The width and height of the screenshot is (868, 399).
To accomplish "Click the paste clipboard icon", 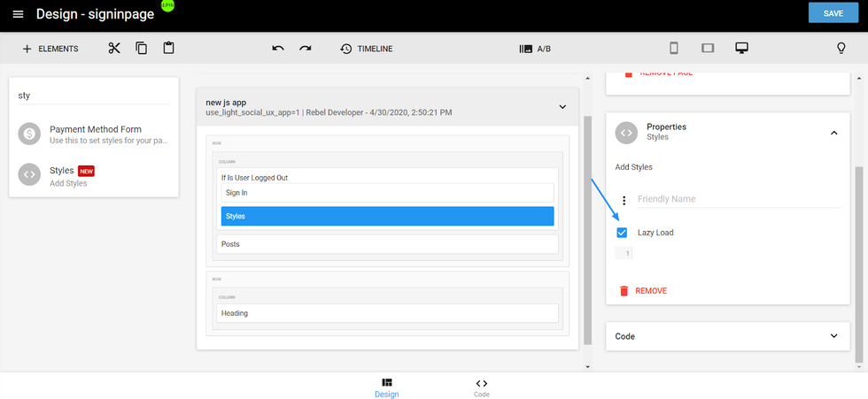I will point(168,49).
